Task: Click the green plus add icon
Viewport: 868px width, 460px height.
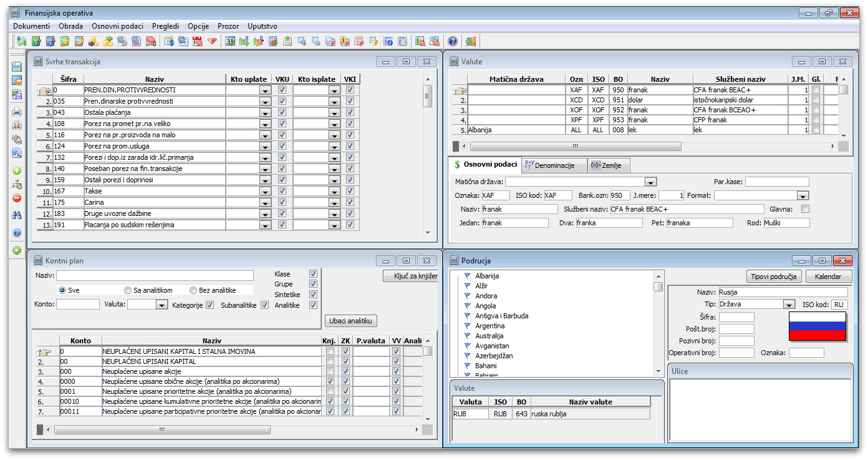Action: (17, 170)
